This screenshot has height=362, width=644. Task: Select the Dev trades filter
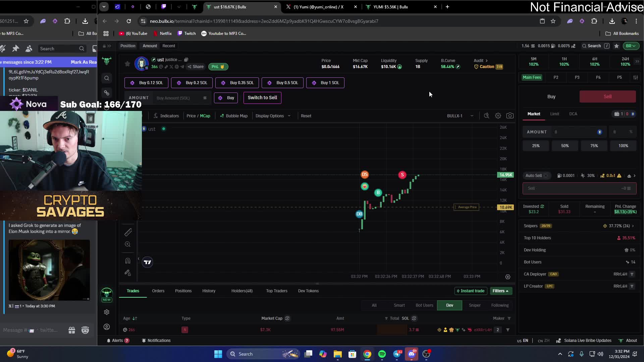449,305
